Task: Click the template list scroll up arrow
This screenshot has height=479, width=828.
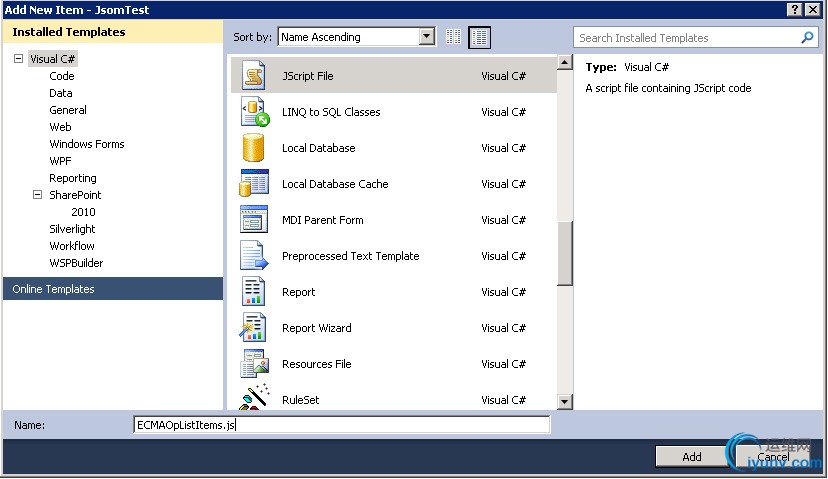Action: click(x=564, y=62)
